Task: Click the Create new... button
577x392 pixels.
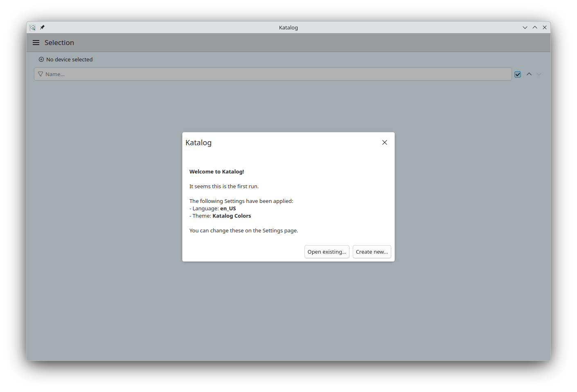Action: pyautogui.click(x=372, y=252)
